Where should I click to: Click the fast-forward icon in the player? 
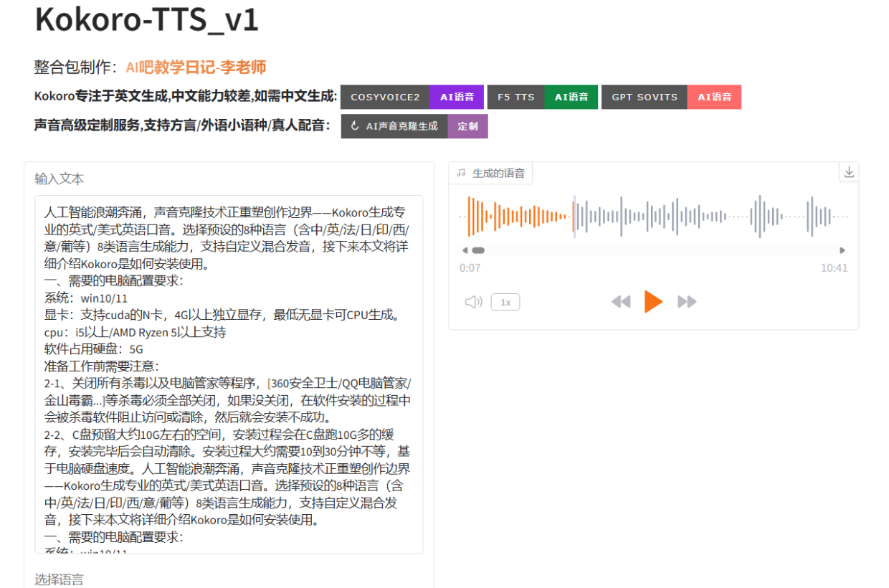686,302
